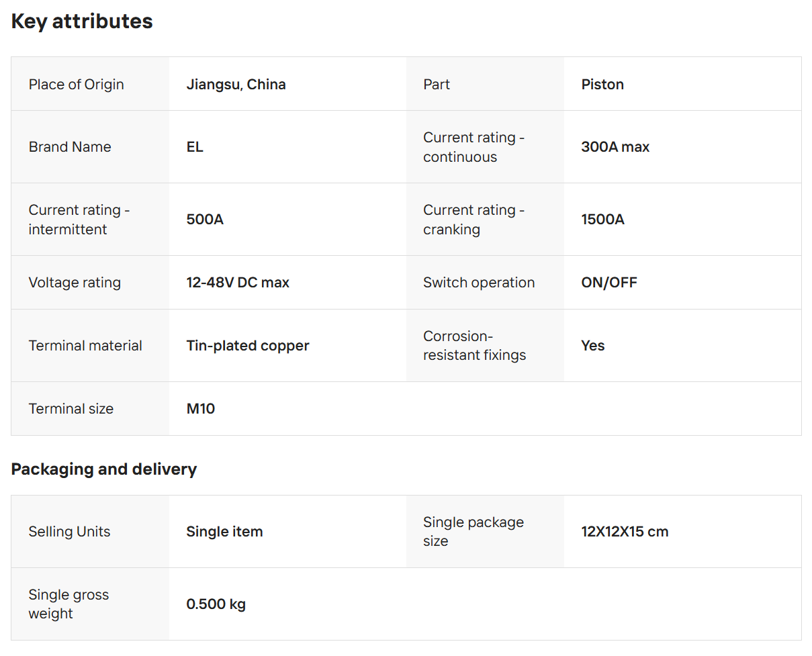
Task: Select the Jiangsu, China value
Action: 236,85
